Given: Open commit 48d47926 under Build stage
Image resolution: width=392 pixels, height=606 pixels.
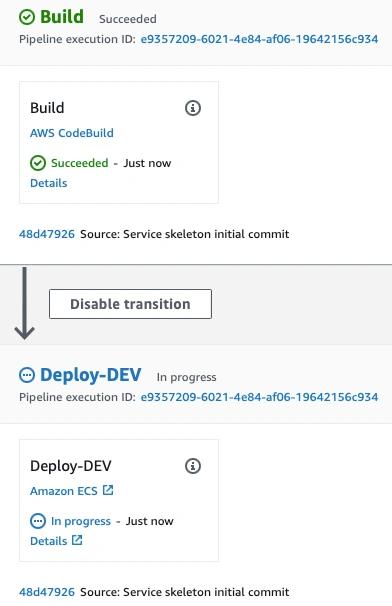Looking at the screenshot, I should point(47,234).
